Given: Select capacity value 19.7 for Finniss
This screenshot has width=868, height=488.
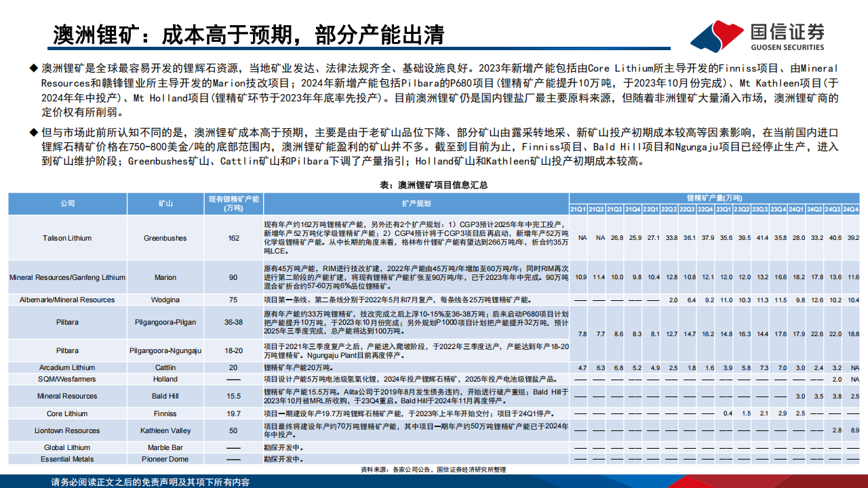Looking at the screenshot, I should tap(234, 413).
